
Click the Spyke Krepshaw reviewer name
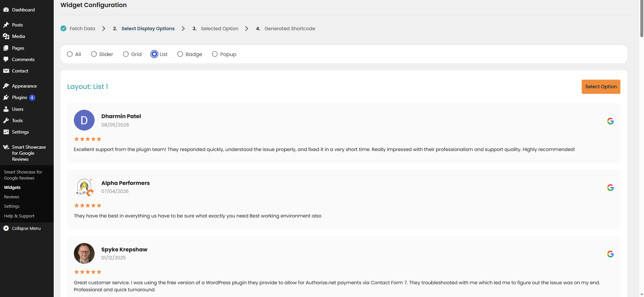point(124,249)
